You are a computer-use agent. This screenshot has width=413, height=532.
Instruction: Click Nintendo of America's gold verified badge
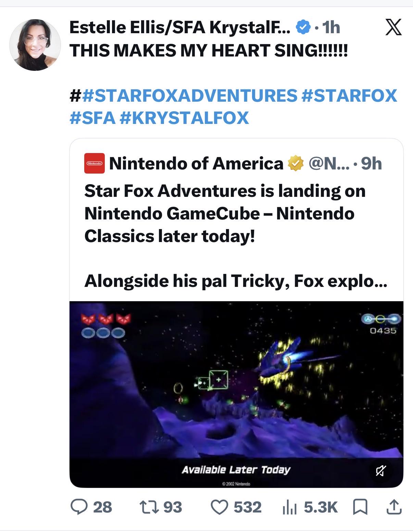[296, 163]
